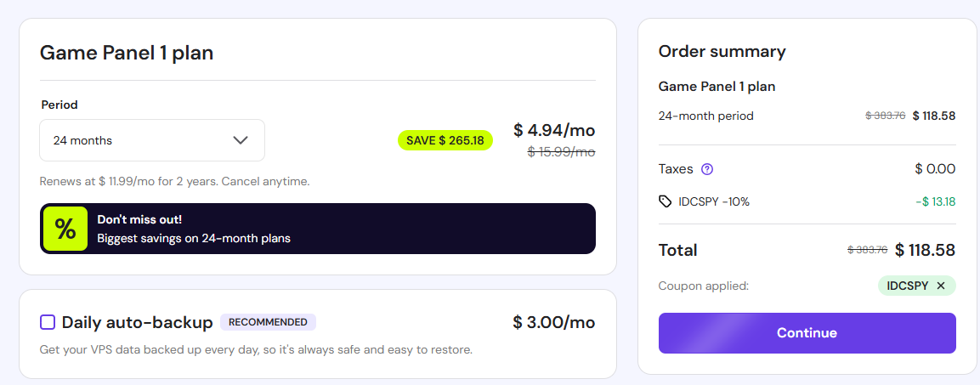This screenshot has height=385, width=980.
Task: Remove the IDCSPY coupon with the X
Action: pyautogui.click(x=941, y=286)
